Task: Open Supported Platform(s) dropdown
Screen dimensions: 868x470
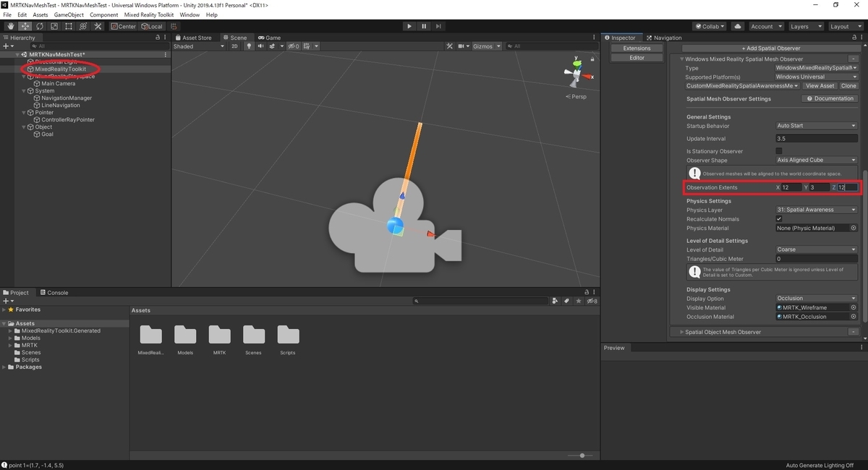Action: tap(816, 77)
